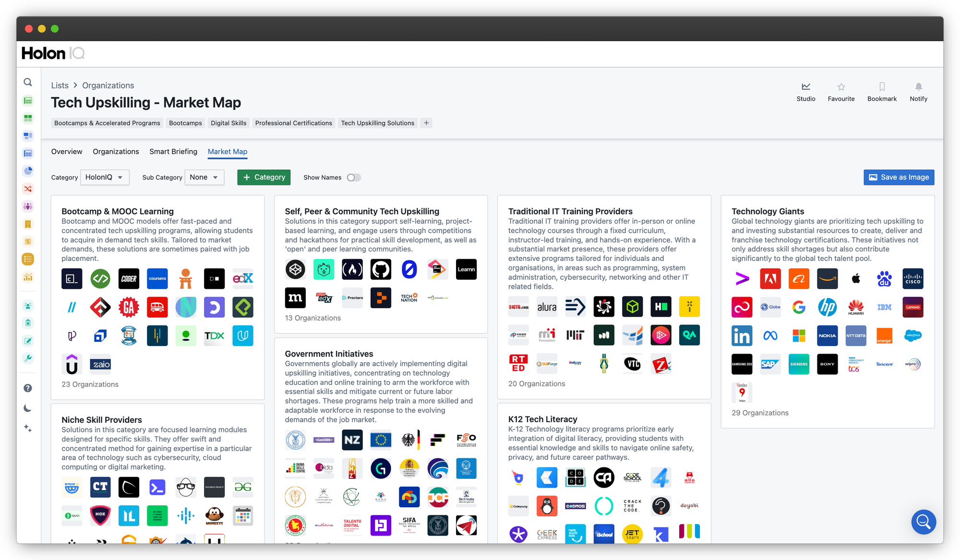Open the help question mark icon in the sidebar
The height and width of the screenshot is (560, 960).
point(28,388)
